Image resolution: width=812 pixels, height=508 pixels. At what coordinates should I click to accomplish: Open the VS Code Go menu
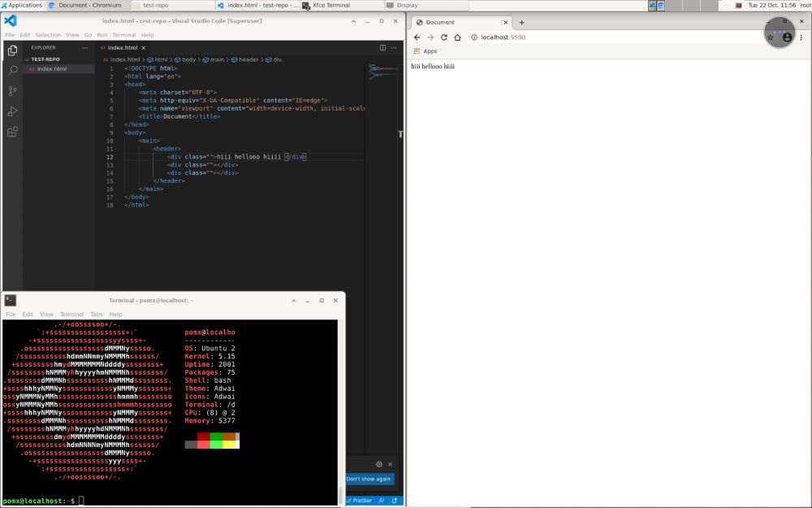point(88,35)
